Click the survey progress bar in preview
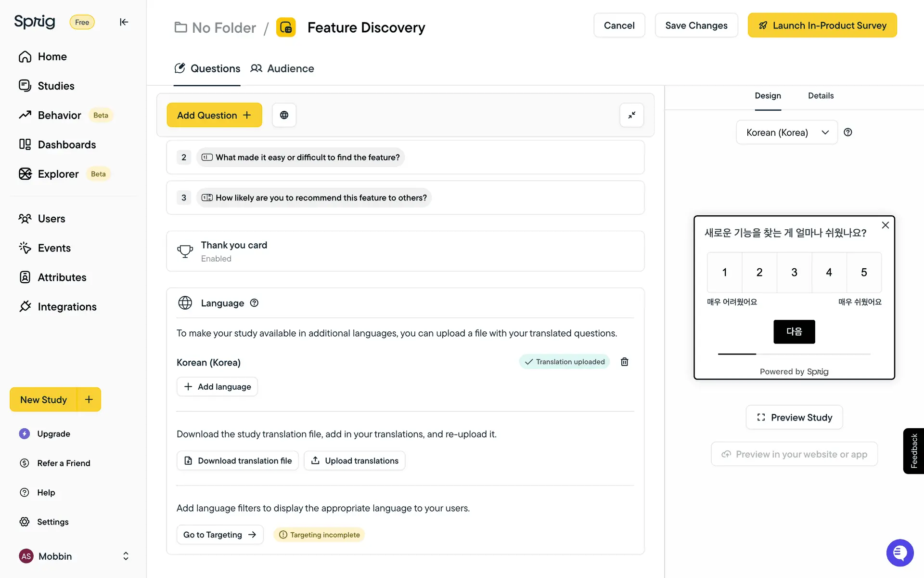The height and width of the screenshot is (578, 924). (x=794, y=354)
